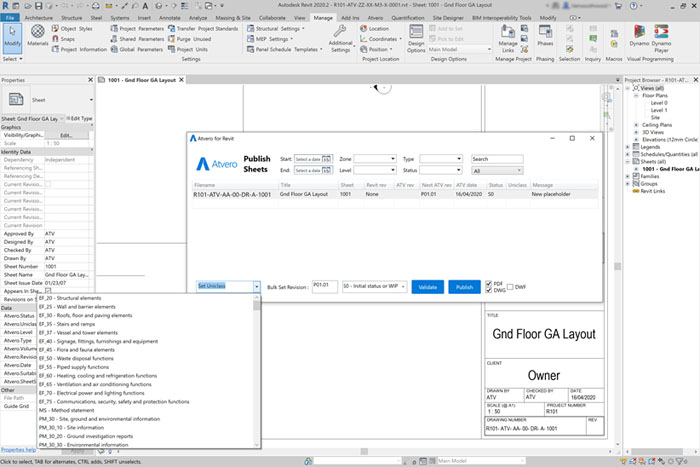
Task: Click the Search field in Publish Sheets
Action: tap(496, 159)
